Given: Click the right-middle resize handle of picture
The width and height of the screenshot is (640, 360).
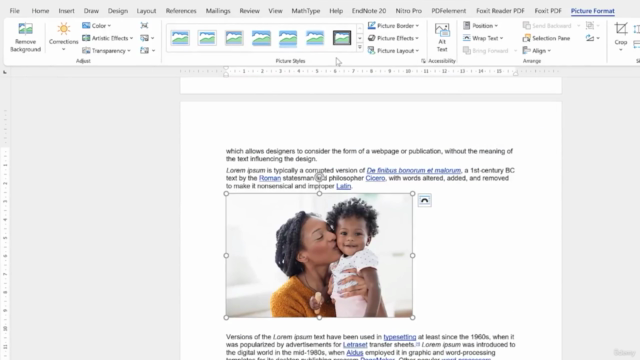Looking at the screenshot, I should pos(412,256).
